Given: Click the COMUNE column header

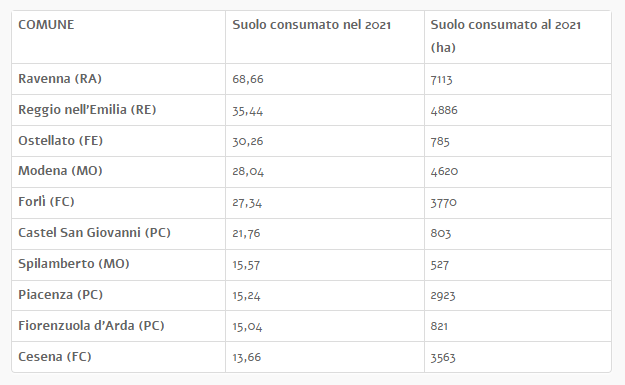Looking at the screenshot, I should coord(46,25).
